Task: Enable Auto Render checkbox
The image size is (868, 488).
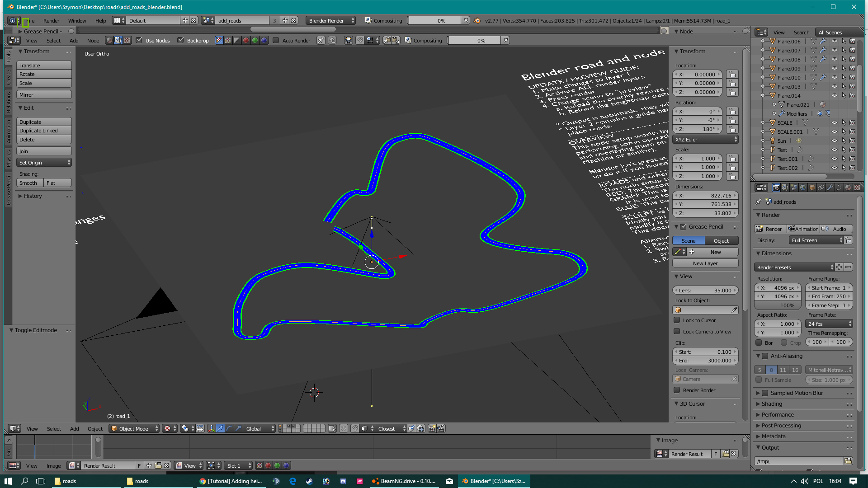Action: click(x=276, y=40)
